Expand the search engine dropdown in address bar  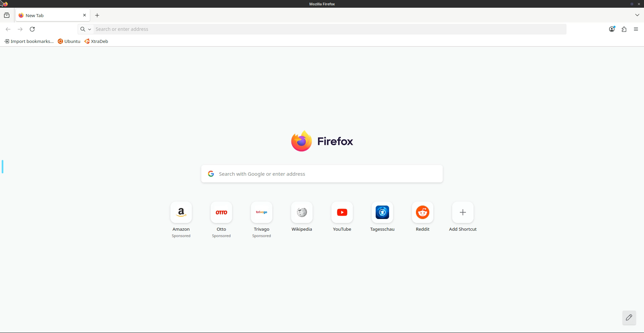point(86,29)
